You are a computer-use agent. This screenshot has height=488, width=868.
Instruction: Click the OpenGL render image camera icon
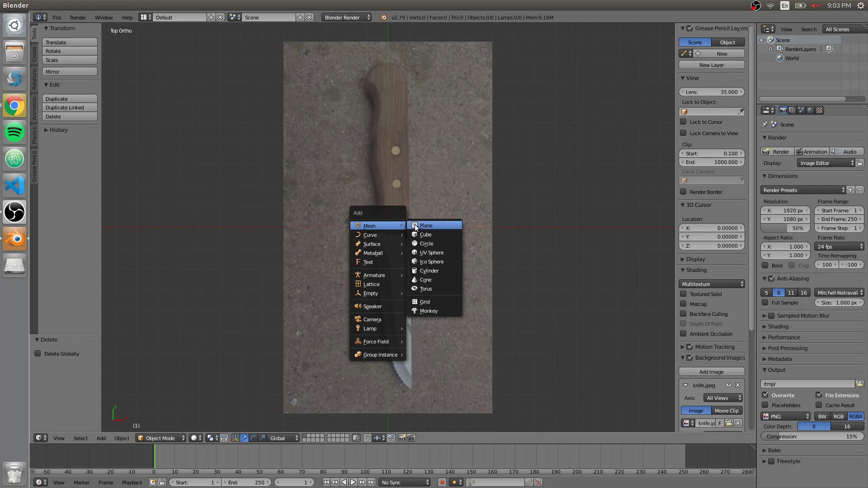[402, 438]
